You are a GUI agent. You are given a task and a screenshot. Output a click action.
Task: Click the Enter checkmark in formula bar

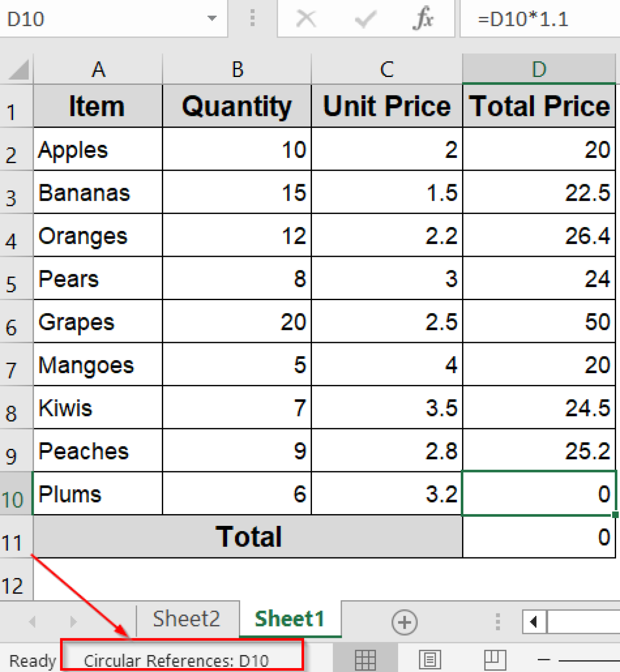pyautogui.click(x=364, y=19)
